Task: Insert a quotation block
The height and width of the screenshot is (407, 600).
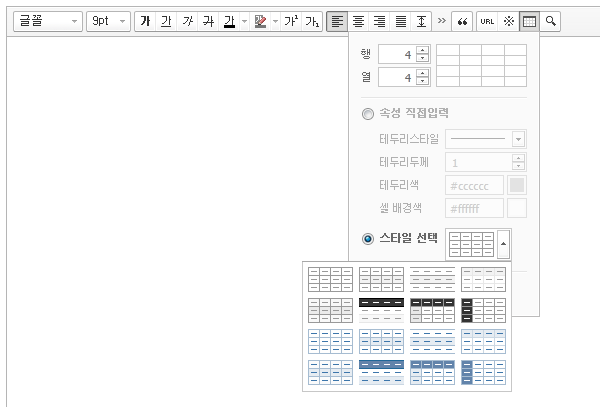Action: pos(462,21)
